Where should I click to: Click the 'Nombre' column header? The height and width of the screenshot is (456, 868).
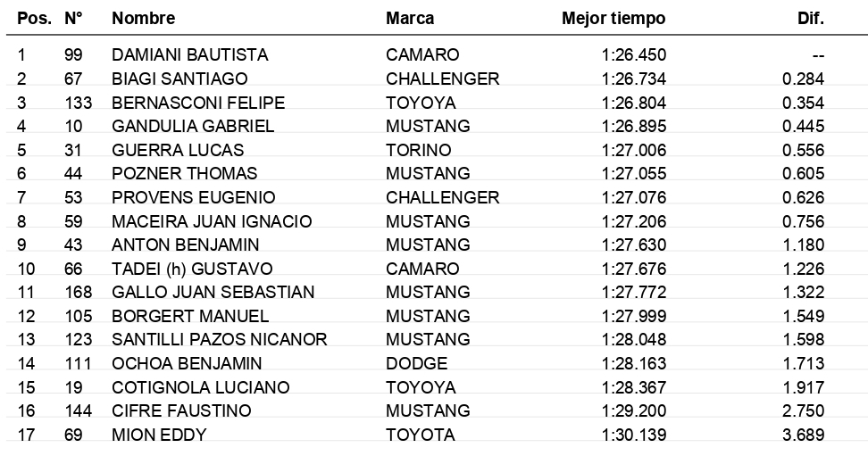point(143,18)
